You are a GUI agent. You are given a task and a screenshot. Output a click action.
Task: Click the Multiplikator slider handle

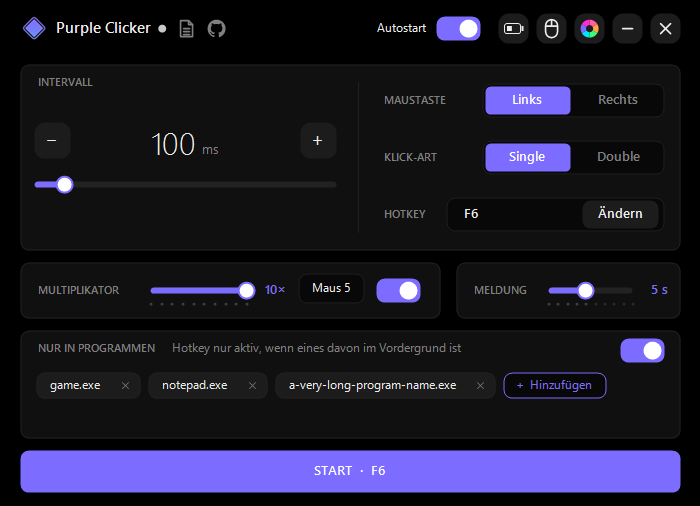246,290
